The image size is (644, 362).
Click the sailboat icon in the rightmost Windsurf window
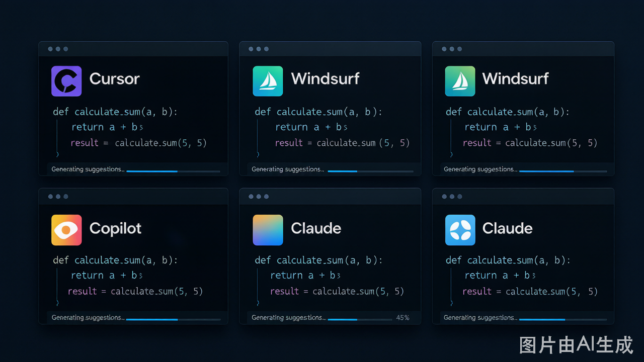pos(460,81)
